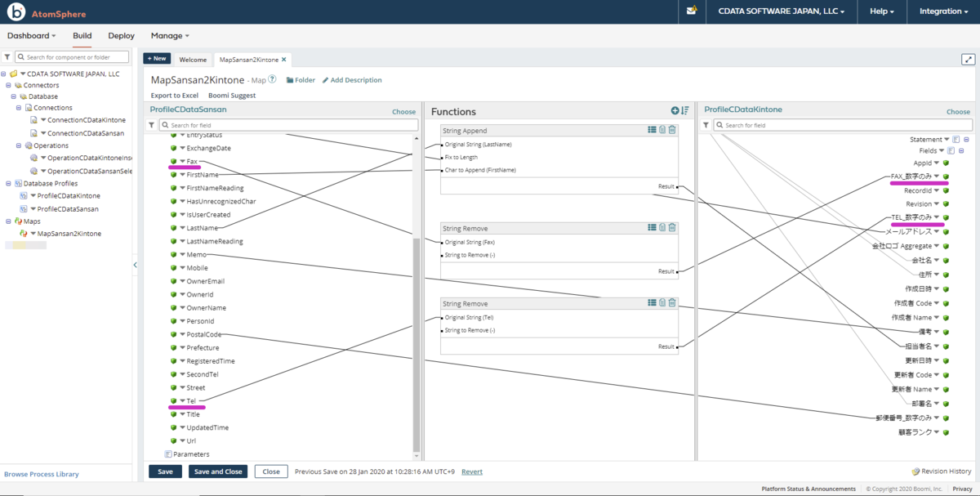
Task: Delete the String Remove (Fax) function
Action: (x=672, y=228)
